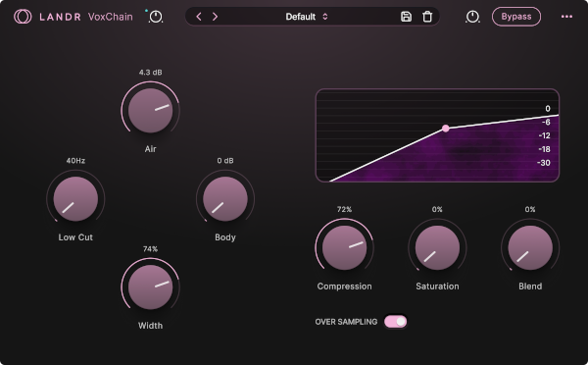Click the 0% value above Blend
Image resolution: width=588 pixels, height=365 pixels.
pyautogui.click(x=530, y=209)
